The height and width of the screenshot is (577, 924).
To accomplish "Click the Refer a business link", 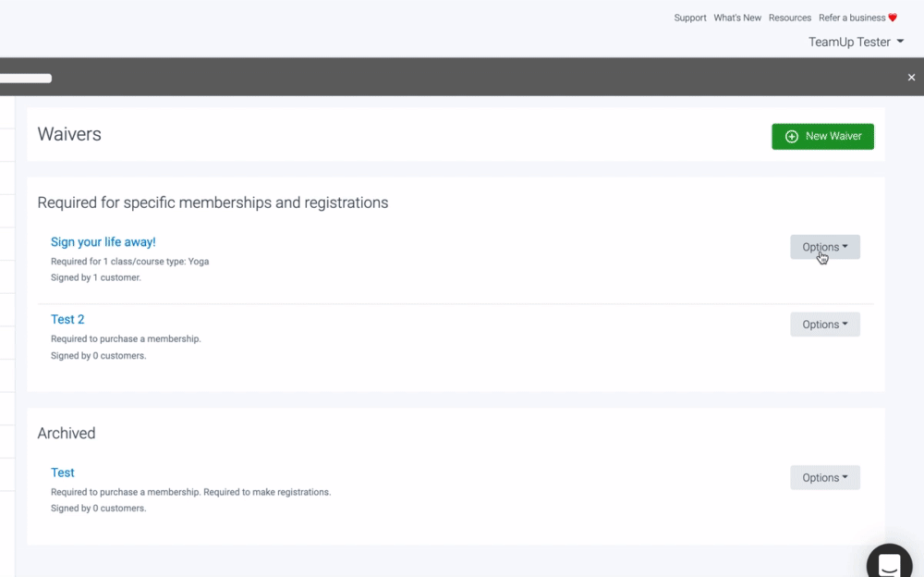I will pos(851,18).
